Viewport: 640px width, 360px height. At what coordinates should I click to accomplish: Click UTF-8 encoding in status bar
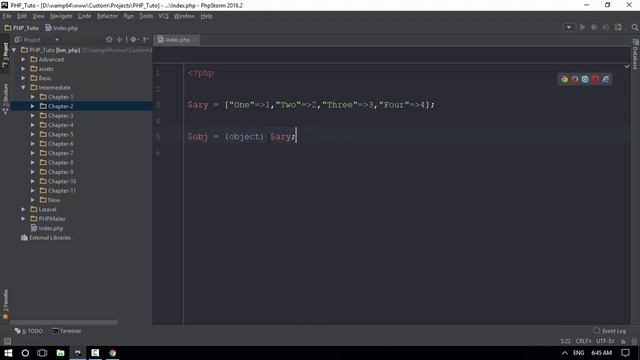605,341
